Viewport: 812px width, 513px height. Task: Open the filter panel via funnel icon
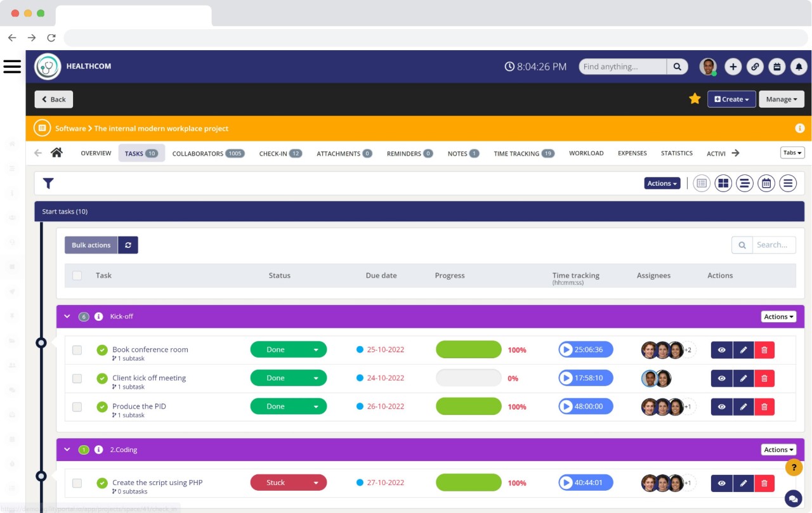pos(48,183)
